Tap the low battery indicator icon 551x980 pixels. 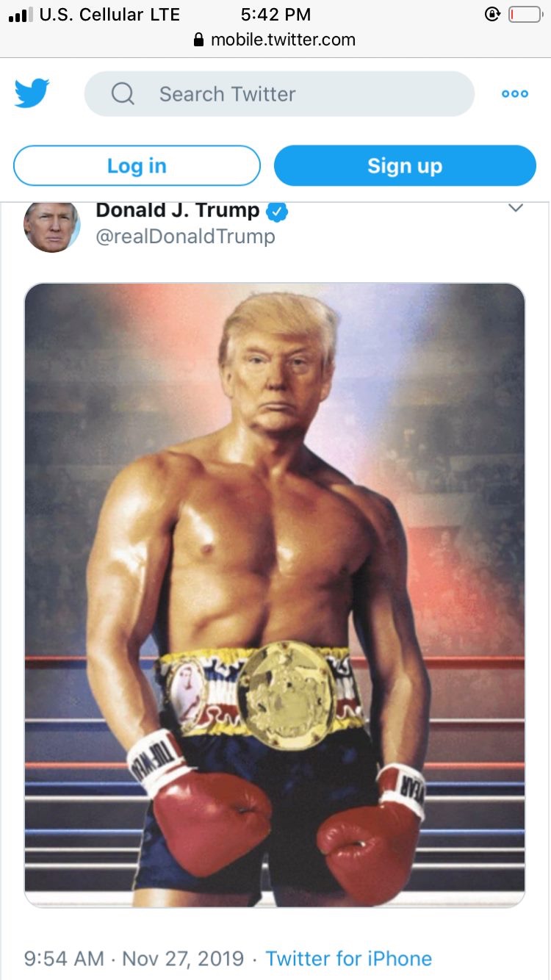pos(525,15)
